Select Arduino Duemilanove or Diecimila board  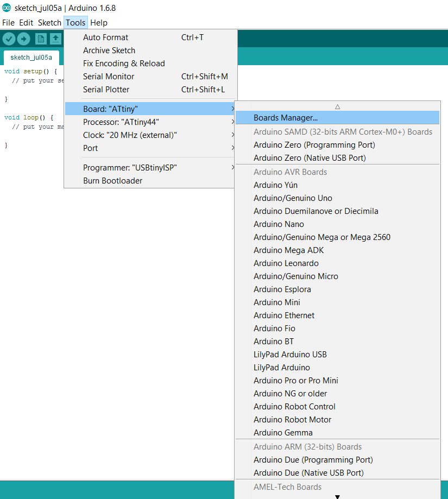point(338,211)
